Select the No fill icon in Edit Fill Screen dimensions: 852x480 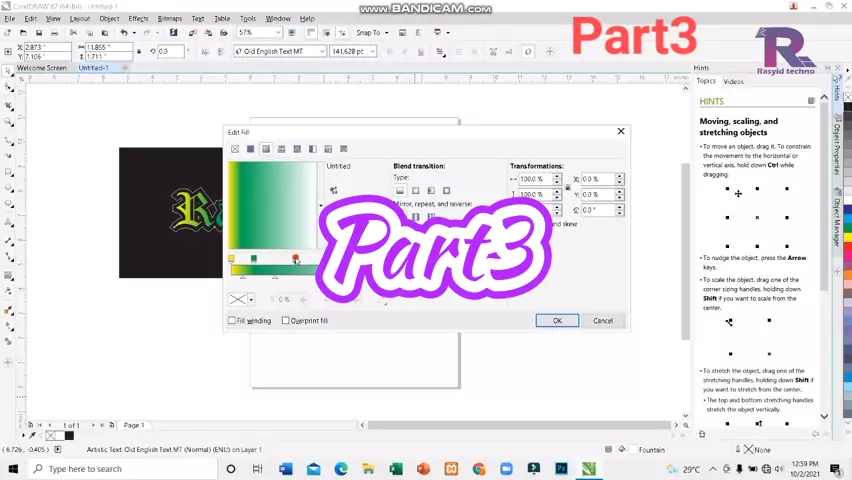(x=235, y=149)
